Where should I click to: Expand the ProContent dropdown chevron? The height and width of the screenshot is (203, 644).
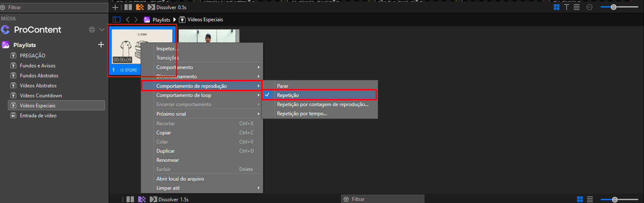pos(102,30)
